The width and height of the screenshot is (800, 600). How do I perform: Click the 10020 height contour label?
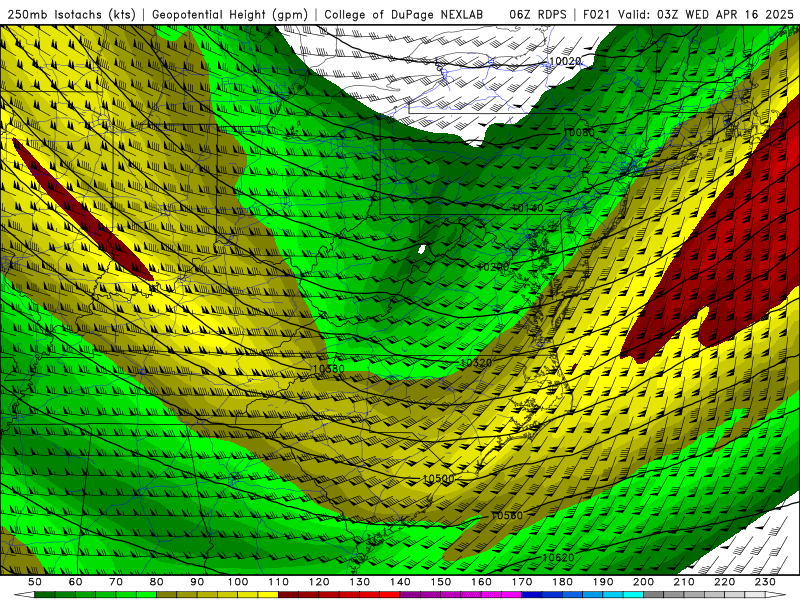565,61
